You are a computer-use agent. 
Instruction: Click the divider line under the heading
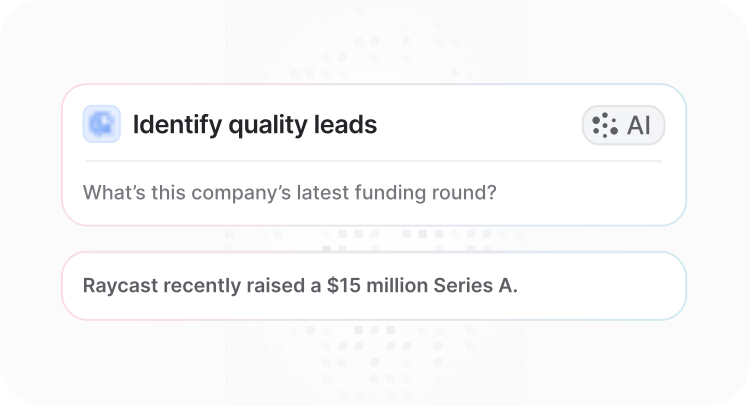[373, 161]
